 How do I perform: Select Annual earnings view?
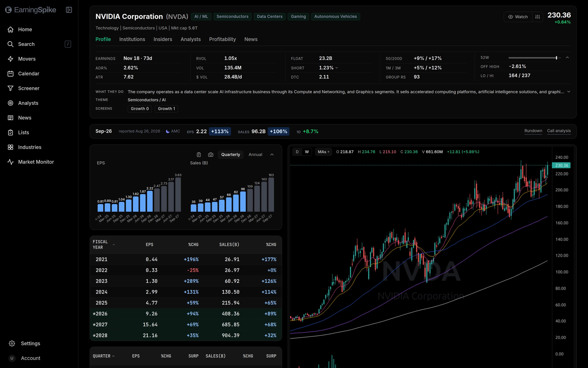pos(255,155)
